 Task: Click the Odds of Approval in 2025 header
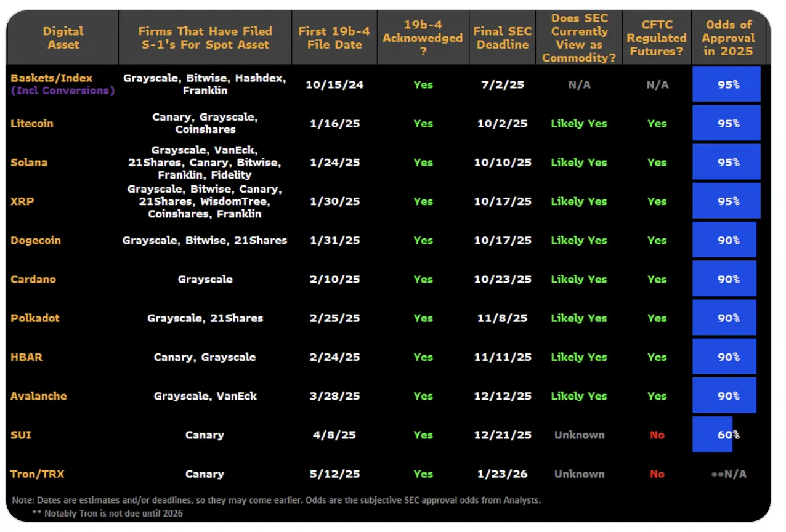click(729, 38)
